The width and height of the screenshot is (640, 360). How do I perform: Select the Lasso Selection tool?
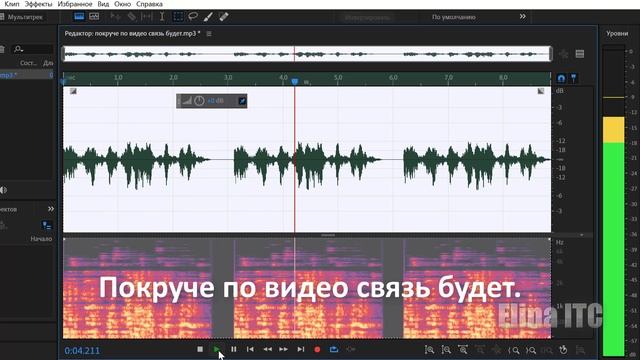193,16
